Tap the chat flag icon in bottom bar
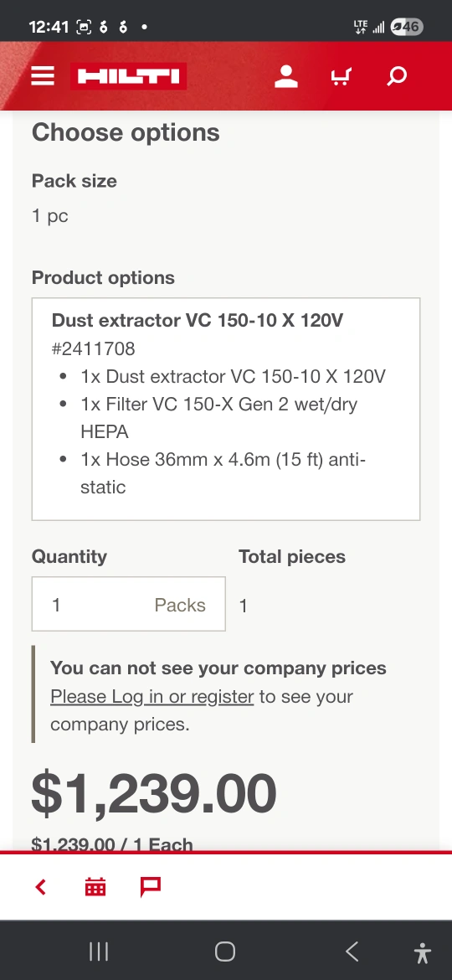This screenshot has width=452, height=980. tap(151, 887)
